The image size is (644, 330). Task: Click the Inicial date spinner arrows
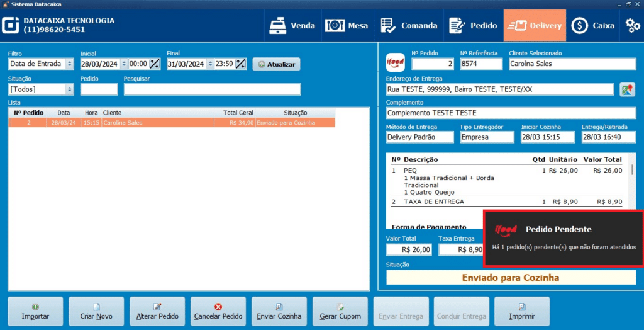coord(123,64)
